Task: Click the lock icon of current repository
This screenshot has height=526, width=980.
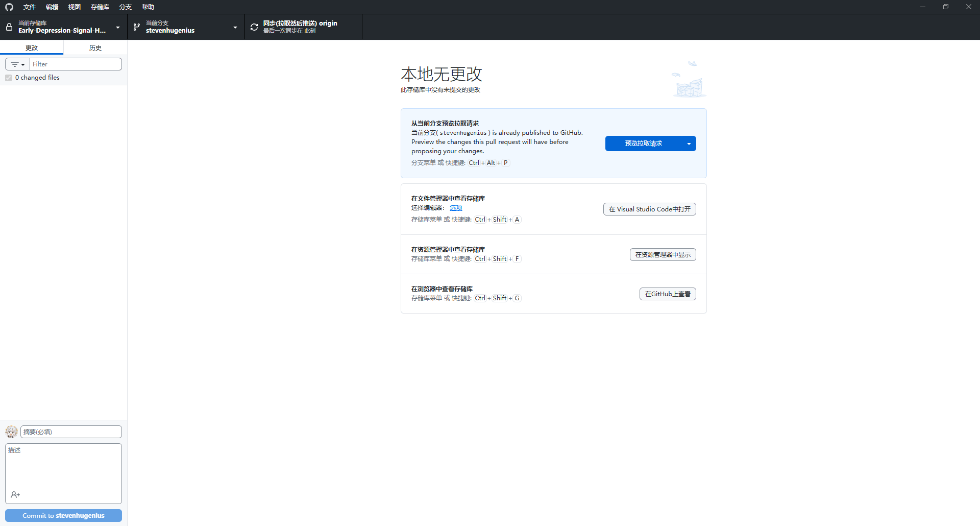Action: click(9, 27)
